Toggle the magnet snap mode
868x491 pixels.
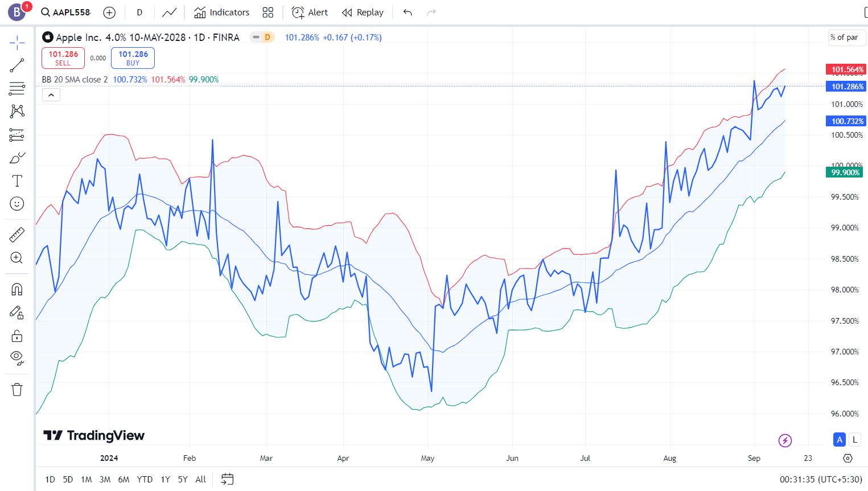tap(17, 289)
